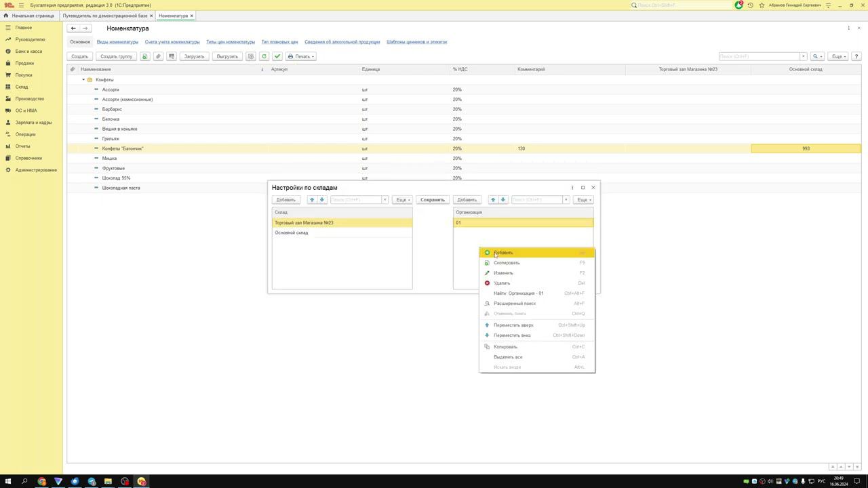Click the Создать группу button

tap(116, 56)
